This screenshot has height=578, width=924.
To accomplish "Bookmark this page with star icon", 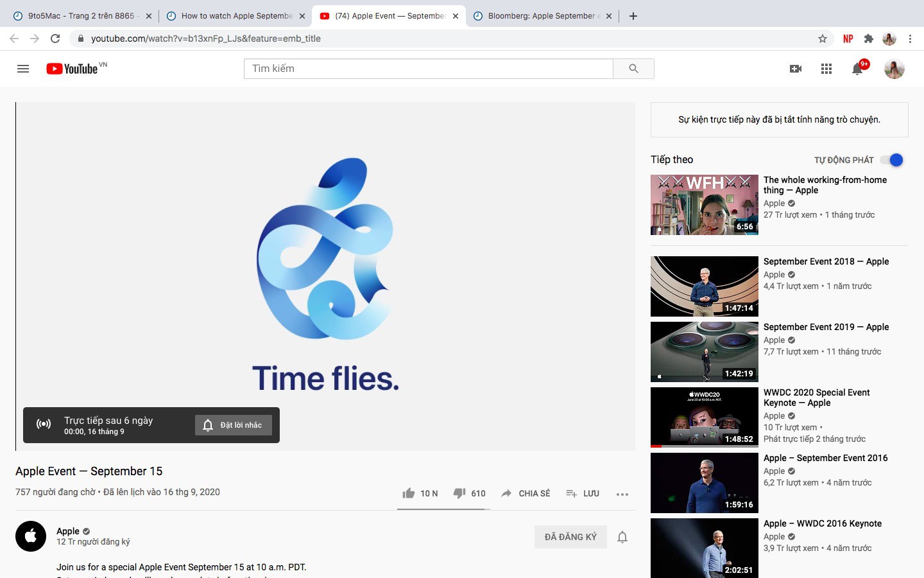I will click(x=823, y=39).
